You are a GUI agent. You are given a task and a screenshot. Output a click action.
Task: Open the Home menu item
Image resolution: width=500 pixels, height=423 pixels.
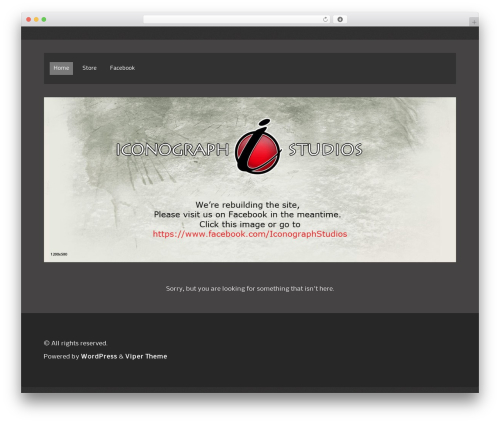tap(61, 68)
